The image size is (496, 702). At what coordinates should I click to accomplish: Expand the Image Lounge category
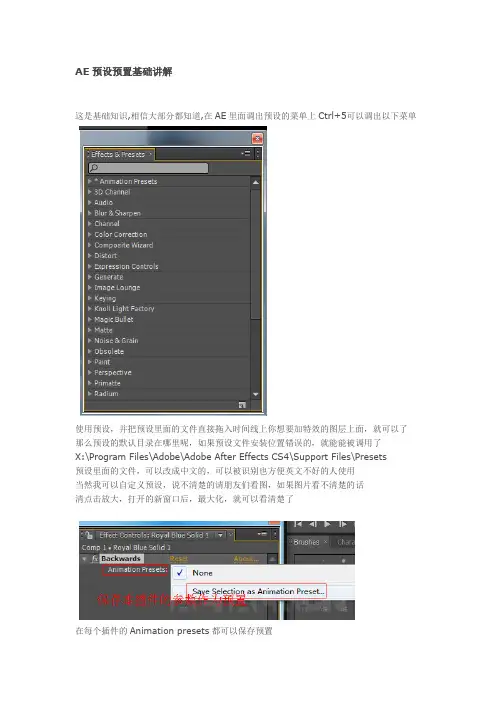pyautogui.click(x=90, y=288)
